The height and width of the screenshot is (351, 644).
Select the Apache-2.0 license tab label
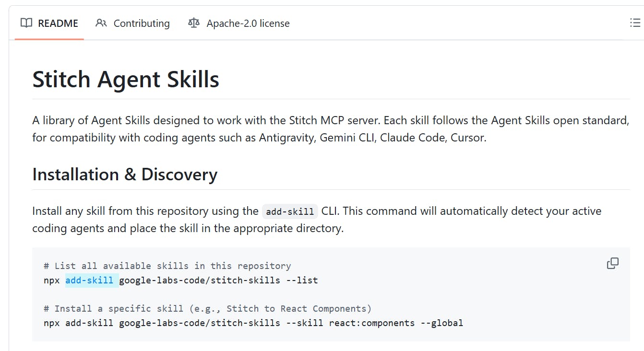click(x=248, y=23)
